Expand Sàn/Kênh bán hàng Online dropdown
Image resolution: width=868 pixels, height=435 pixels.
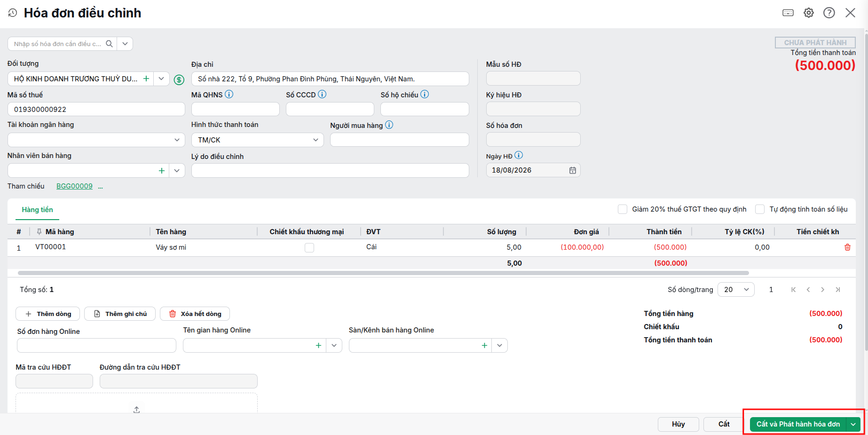click(x=499, y=345)
